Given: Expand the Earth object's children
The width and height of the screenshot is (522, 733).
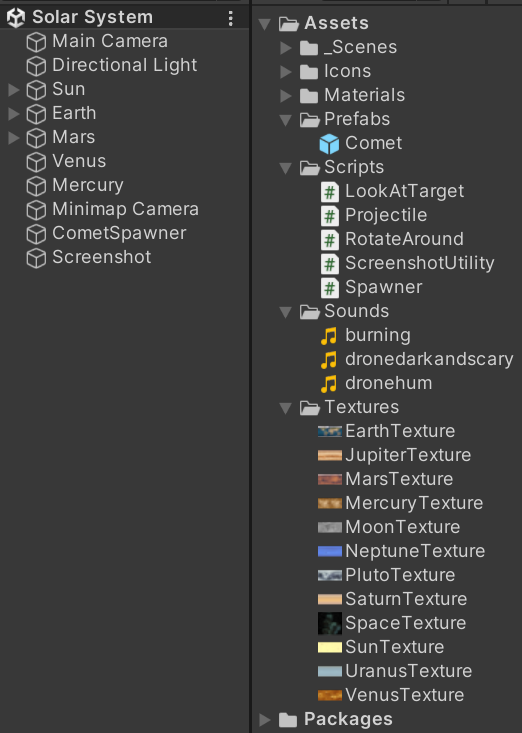Looking at the screenshot, I should coord(14,114).
